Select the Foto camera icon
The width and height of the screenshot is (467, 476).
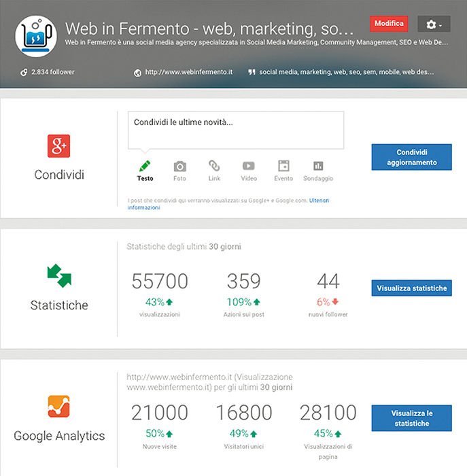click(x=179, y=167)
